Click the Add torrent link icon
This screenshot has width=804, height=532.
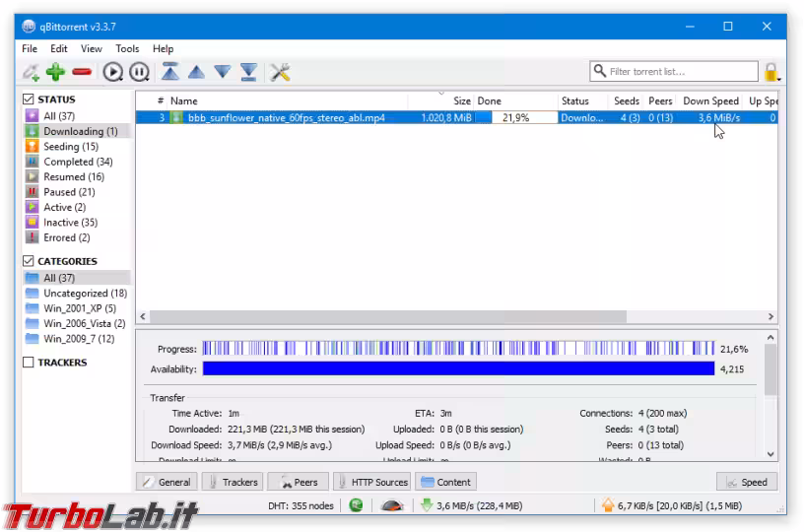click(31, 72)
